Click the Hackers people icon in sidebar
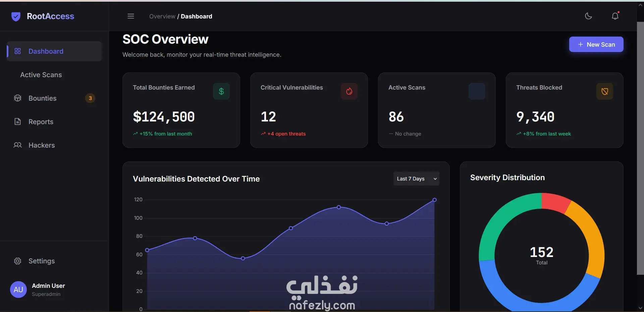The width and height of the screenshot is (644, 312). (17, 145)
